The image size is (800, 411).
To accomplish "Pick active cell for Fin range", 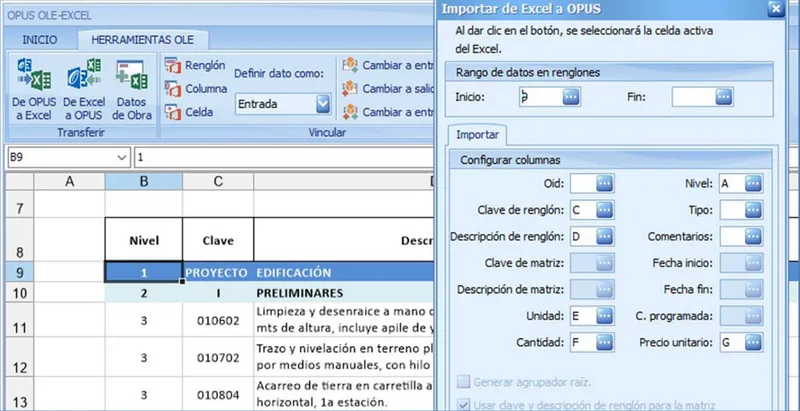I will (x=724, y=96).
